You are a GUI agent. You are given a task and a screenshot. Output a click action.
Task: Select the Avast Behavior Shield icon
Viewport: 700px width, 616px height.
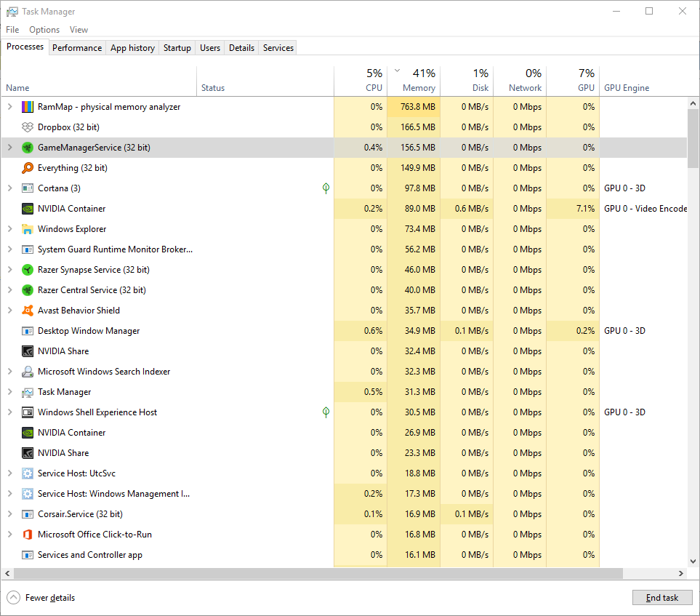coord(28,310)
